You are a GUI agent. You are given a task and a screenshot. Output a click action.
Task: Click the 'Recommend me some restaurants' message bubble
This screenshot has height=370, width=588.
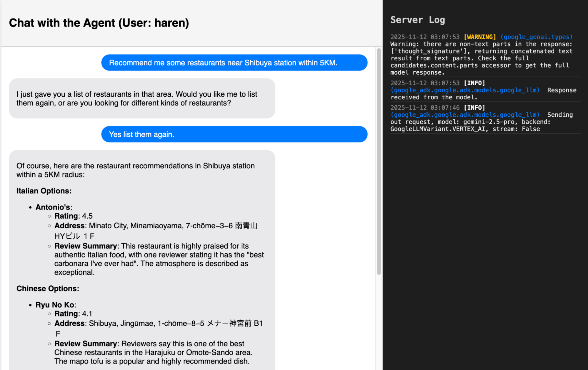(x=234, y=63)
